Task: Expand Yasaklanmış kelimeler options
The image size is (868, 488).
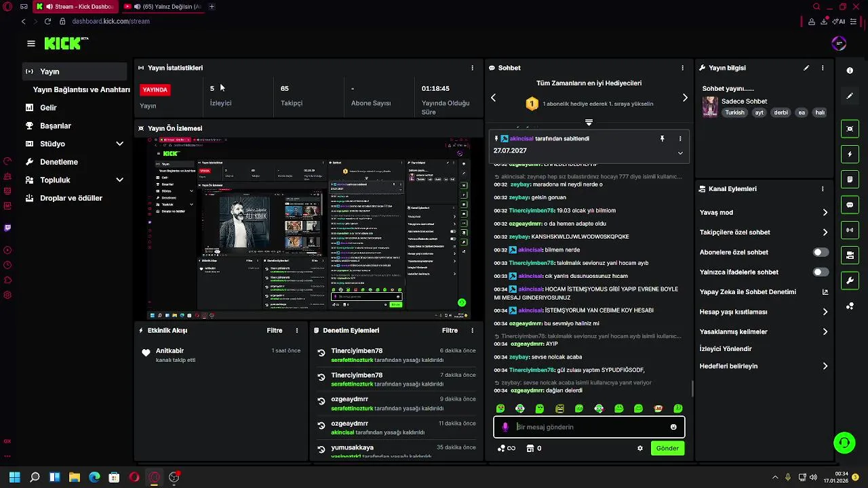Action: pos(825,332)
